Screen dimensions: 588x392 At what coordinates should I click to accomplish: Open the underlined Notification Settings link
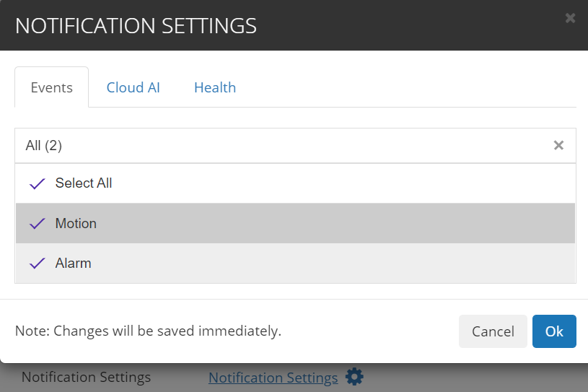tap(273, 378)
